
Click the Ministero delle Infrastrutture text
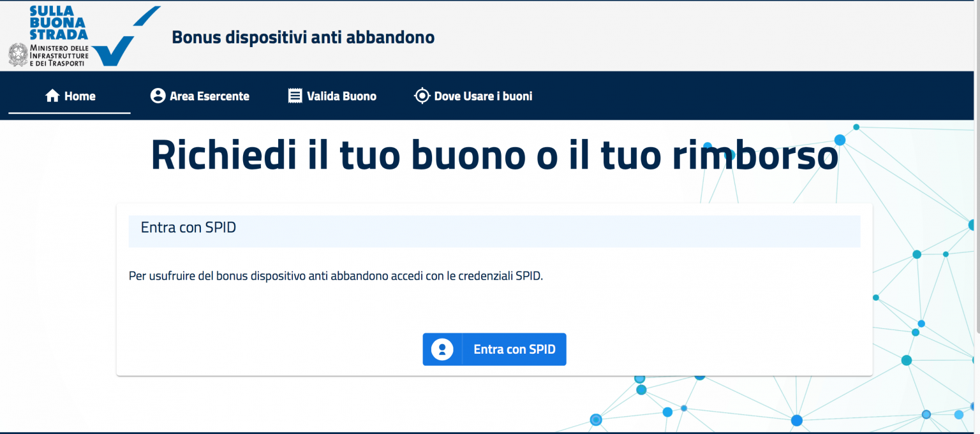[x=59, y=56]
